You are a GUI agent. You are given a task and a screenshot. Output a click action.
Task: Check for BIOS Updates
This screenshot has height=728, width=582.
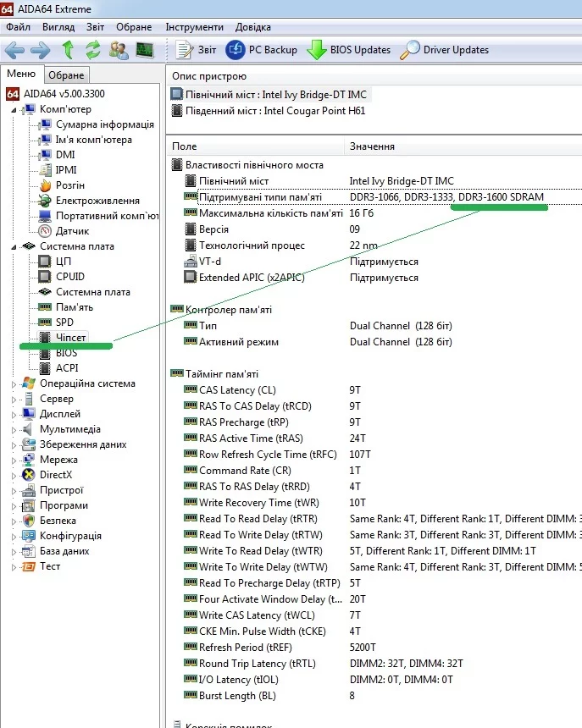tap(348, 50)
